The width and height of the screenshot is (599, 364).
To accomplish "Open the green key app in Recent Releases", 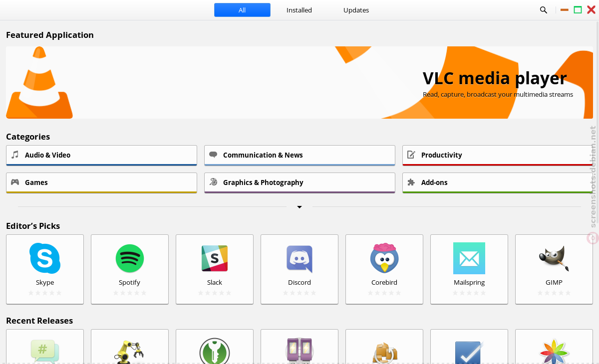I will [x=215, y=351].
